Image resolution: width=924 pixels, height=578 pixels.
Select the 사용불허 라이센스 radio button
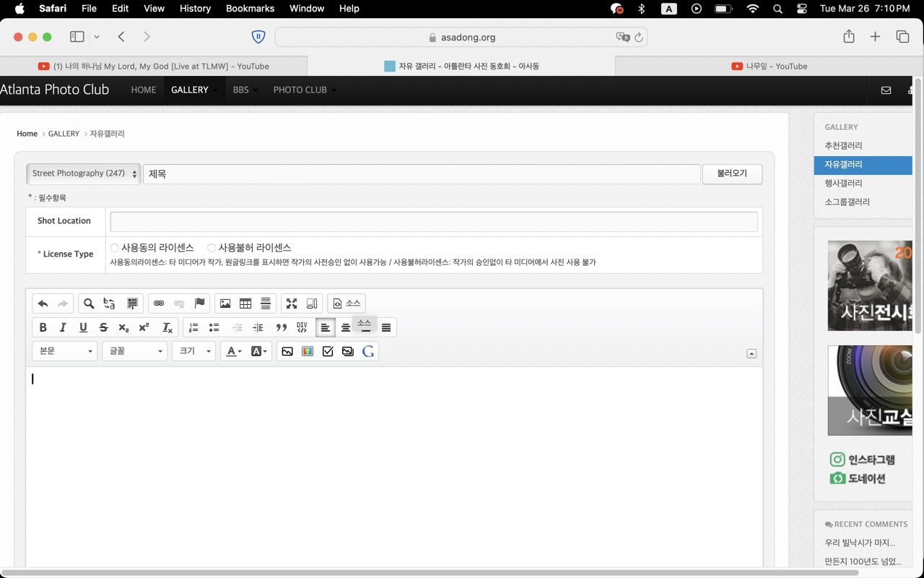coord(212,248)
